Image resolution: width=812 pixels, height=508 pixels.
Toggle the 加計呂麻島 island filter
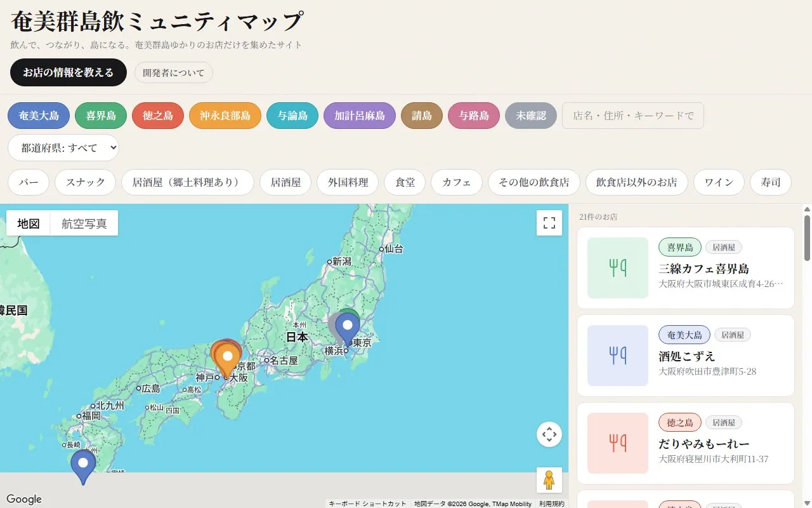(360, 116)
